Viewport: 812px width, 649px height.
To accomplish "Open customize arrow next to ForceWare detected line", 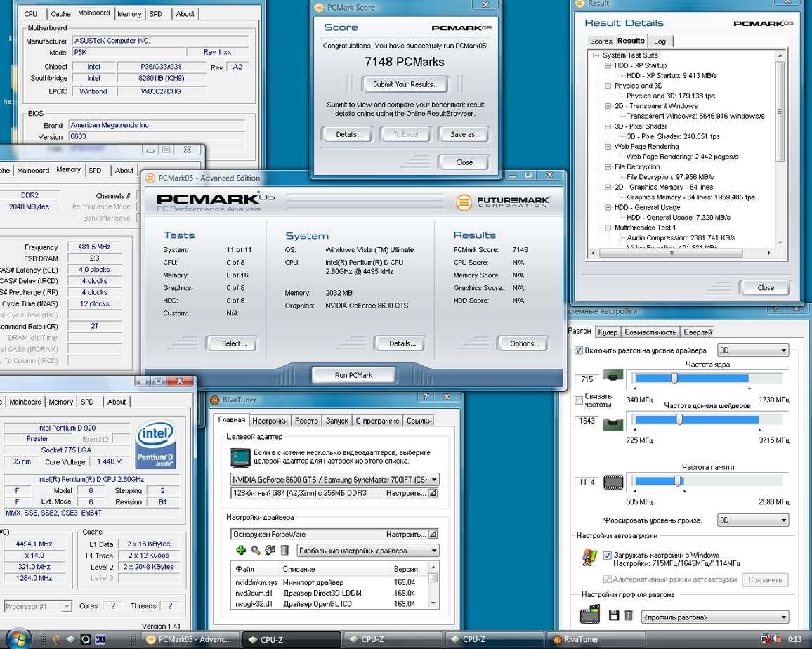I will 433,534.
